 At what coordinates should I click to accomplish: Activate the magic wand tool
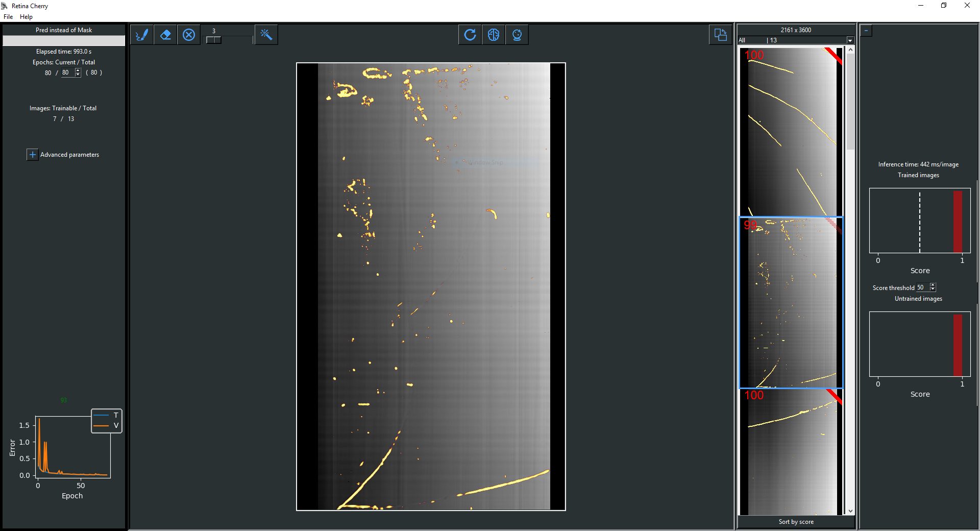pos(266,35)
